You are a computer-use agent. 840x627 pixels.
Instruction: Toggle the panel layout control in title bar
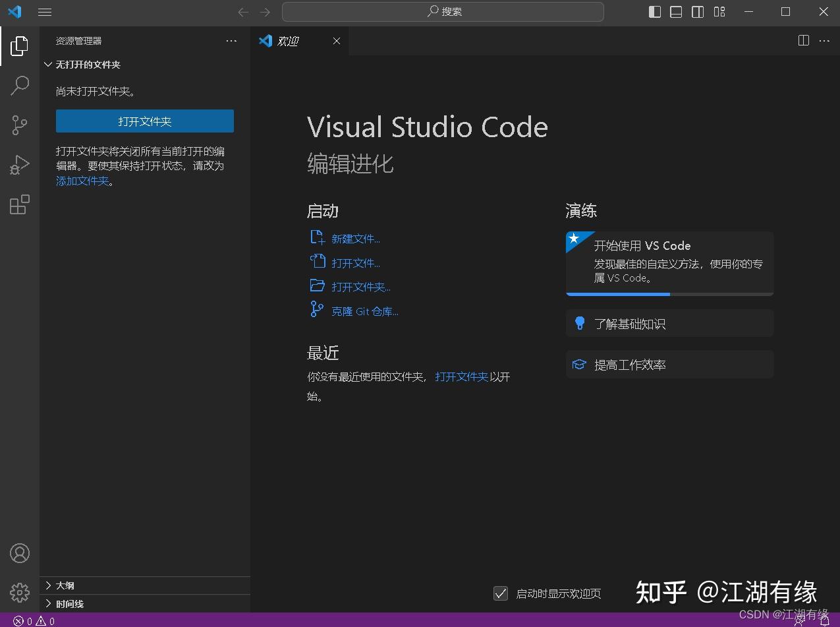(675, 11)
